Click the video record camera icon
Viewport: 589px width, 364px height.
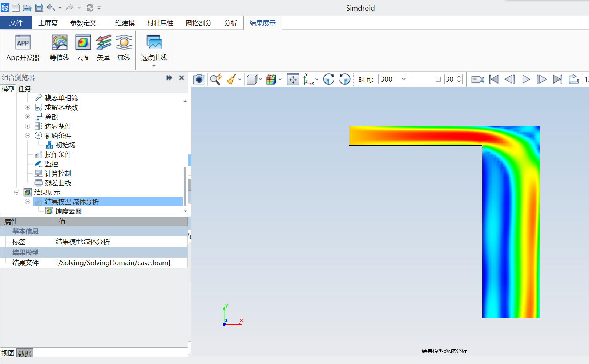pos(477,79)
